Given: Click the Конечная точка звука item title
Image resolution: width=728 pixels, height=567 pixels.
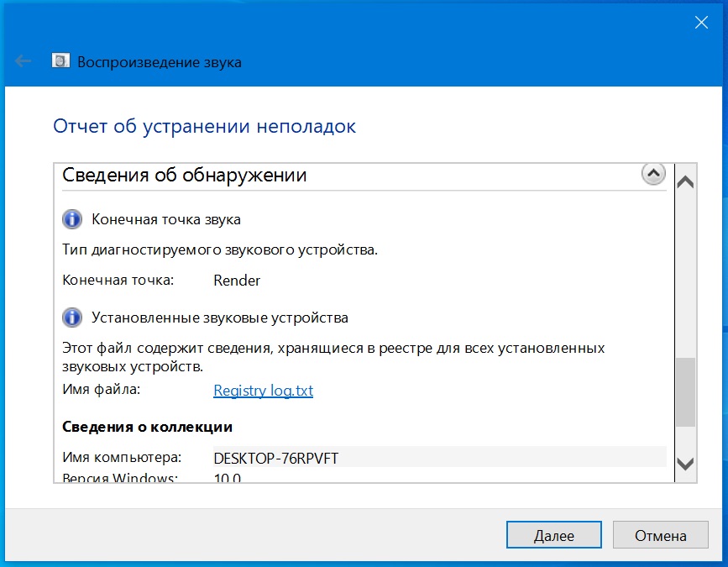Looking at the screenshot, I should tap(166, 220).
